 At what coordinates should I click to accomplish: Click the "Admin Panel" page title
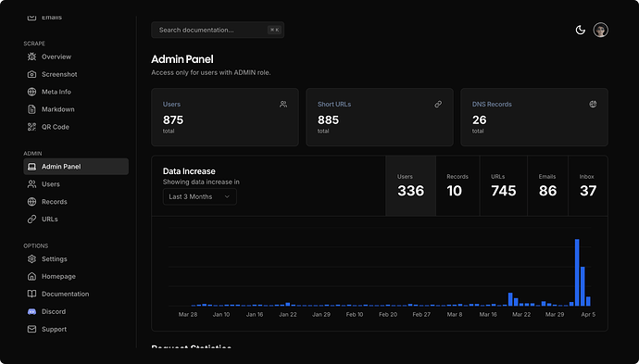[182, 59]
